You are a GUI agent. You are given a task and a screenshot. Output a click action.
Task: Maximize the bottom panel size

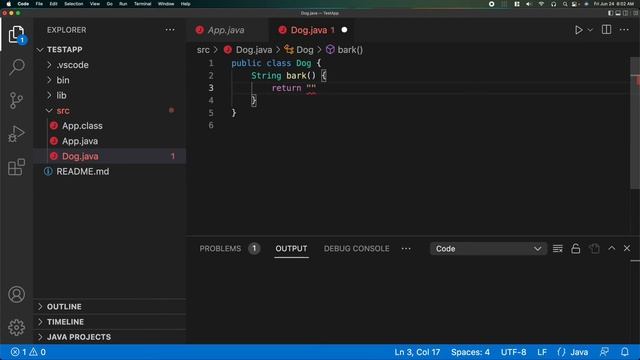pyautogui.click(x=611, y=248)
